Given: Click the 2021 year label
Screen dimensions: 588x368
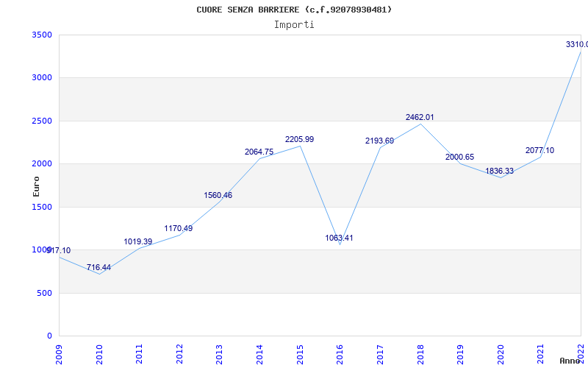Looking at the screenshot, I should 540,354.
